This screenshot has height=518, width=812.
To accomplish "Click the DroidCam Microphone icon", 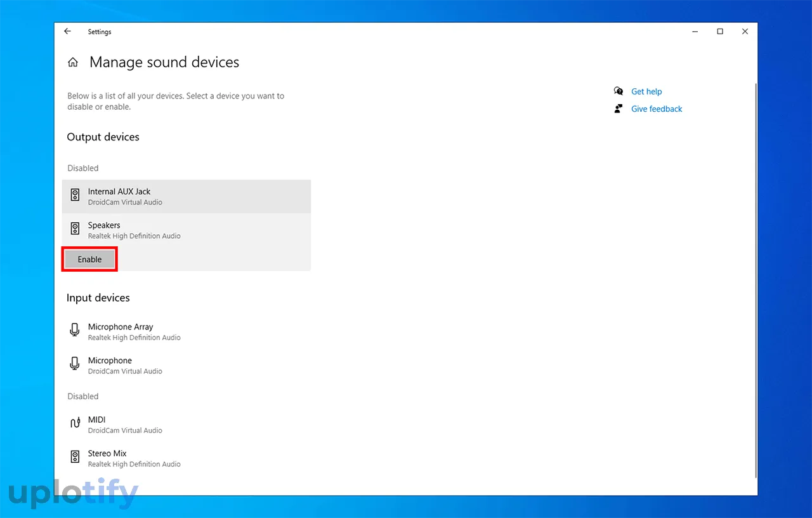I will tap(75, 365).
